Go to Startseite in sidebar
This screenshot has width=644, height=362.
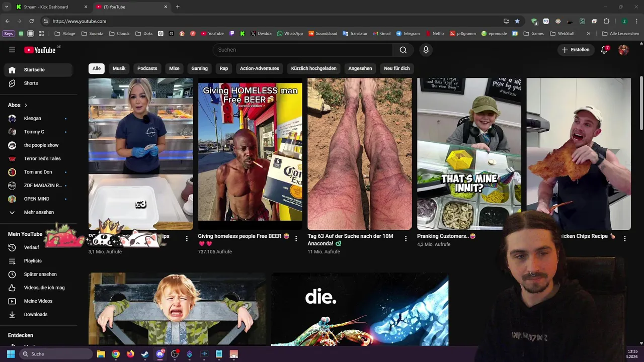[39, 70]
